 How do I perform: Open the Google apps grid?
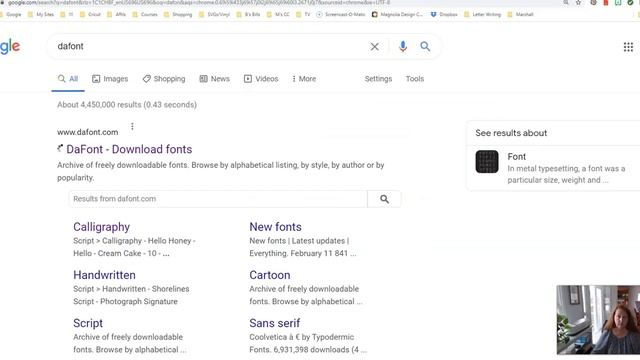coord(628,47)
